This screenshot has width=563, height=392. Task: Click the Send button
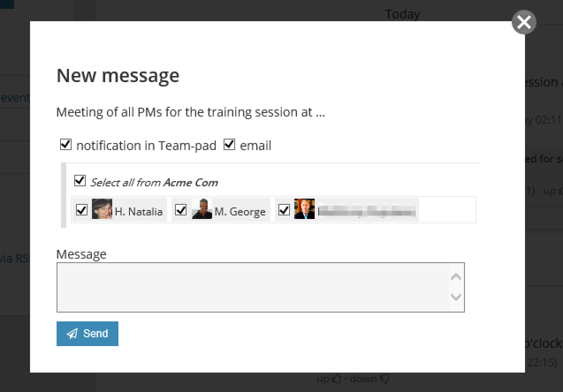coord(87,334)
